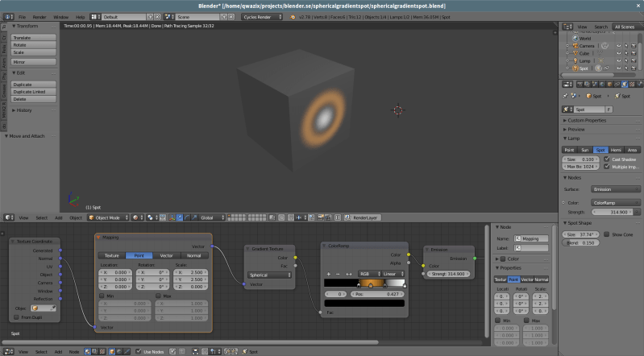Screen dimensions: 644x356
Task: Select the compositing nodes tree type icon
Action: pos(95,352)
